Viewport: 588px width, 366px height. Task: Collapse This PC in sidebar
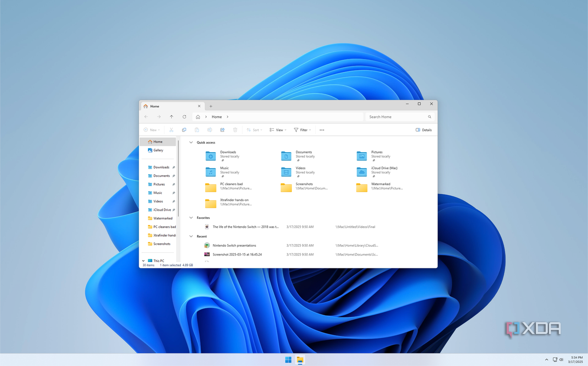pos(144,261)
